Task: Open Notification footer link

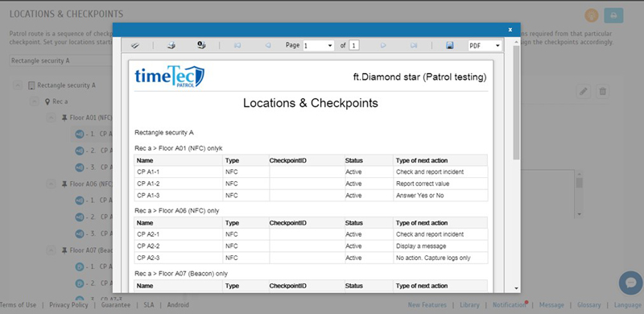Action: click(x=510, y=305)
